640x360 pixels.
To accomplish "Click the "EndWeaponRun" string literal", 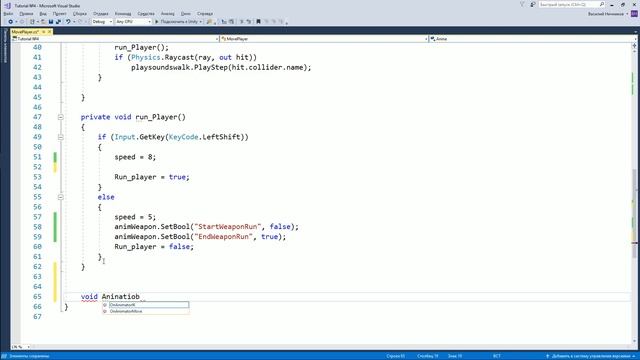I will coord(223,237).
